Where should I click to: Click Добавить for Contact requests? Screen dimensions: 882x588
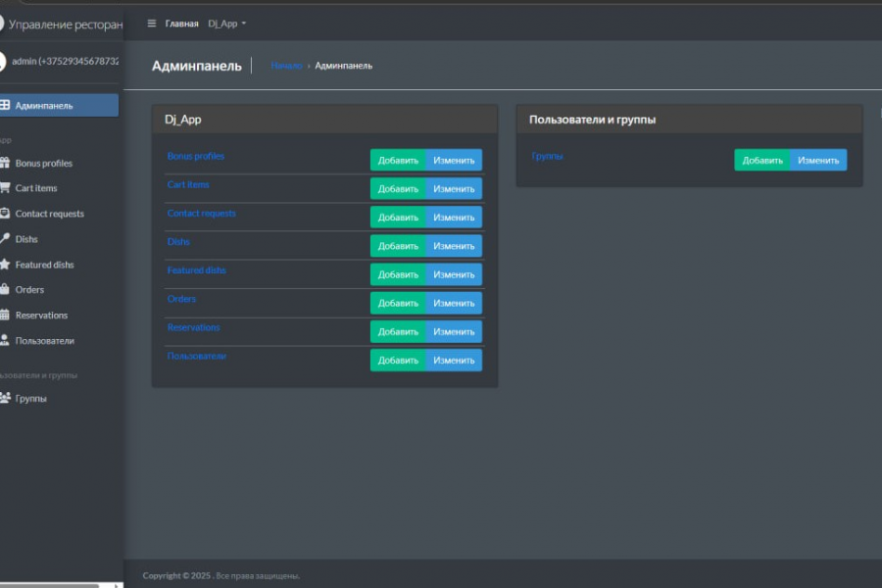pyautogui.click(x=398, y=218)
